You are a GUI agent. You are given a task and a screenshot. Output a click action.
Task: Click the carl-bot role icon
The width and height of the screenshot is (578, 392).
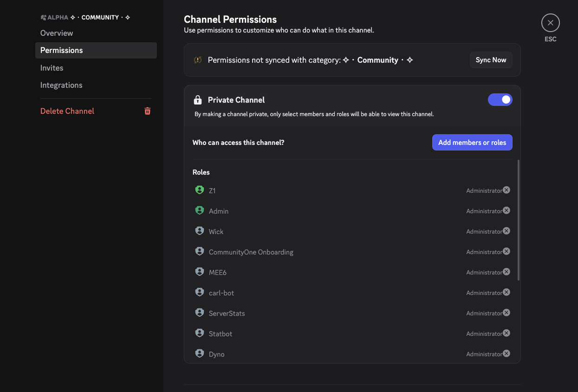click(199, 292)
